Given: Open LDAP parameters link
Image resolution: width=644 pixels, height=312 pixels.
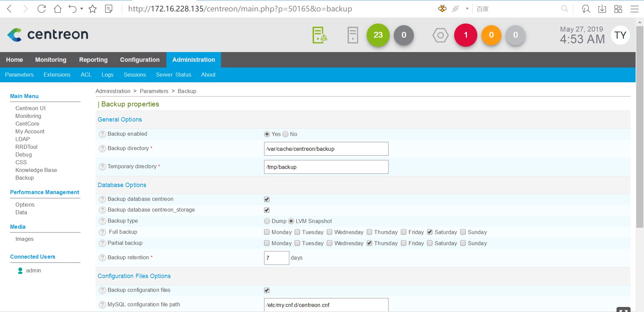Looking at the screenshot, I should (x=22, y=139).
